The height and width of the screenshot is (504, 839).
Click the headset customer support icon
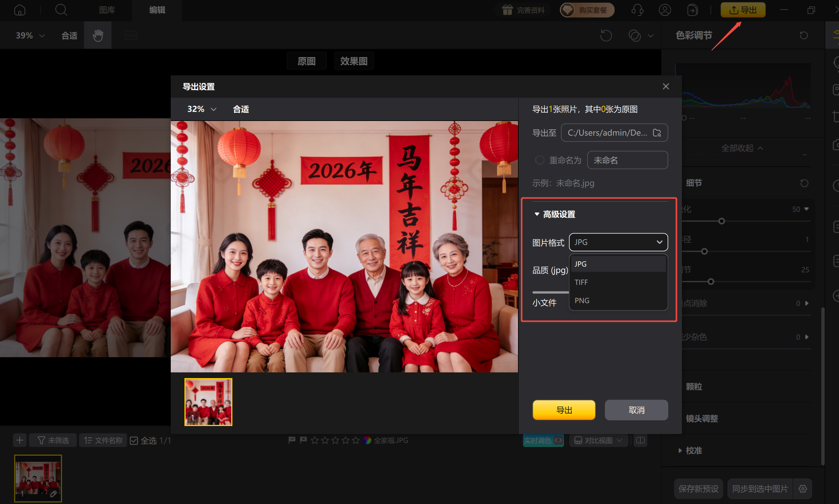638,10
